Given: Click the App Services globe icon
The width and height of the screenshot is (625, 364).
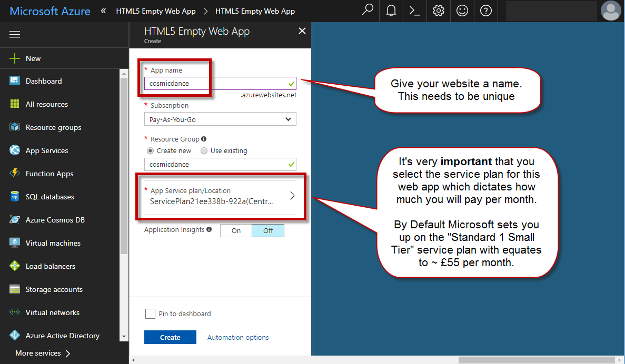Looking at the screenshot, I should [15, 150].
